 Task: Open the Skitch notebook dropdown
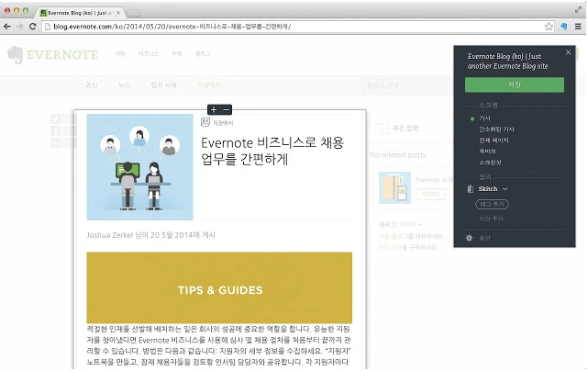(x=505, y=189)
